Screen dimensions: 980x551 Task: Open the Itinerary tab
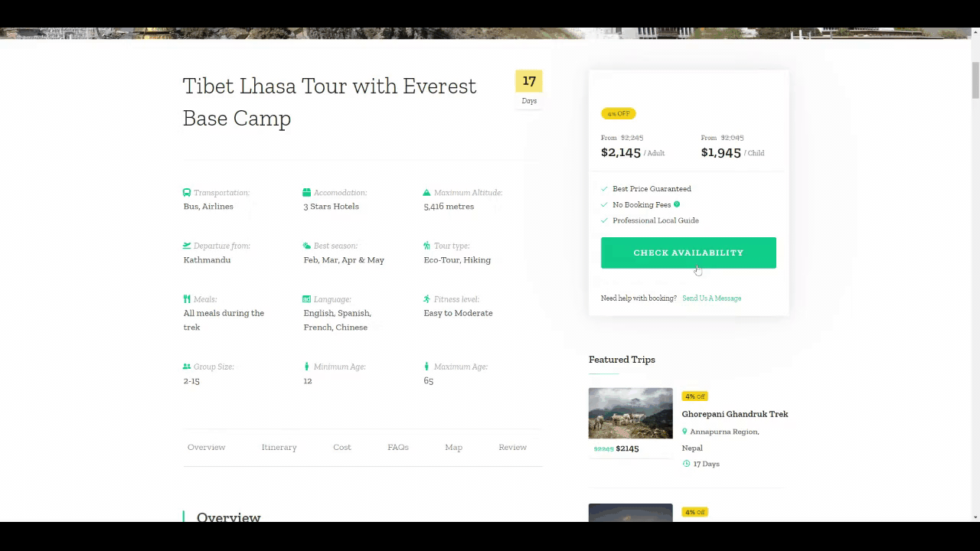pyautogui.click(x=279, y=447)
